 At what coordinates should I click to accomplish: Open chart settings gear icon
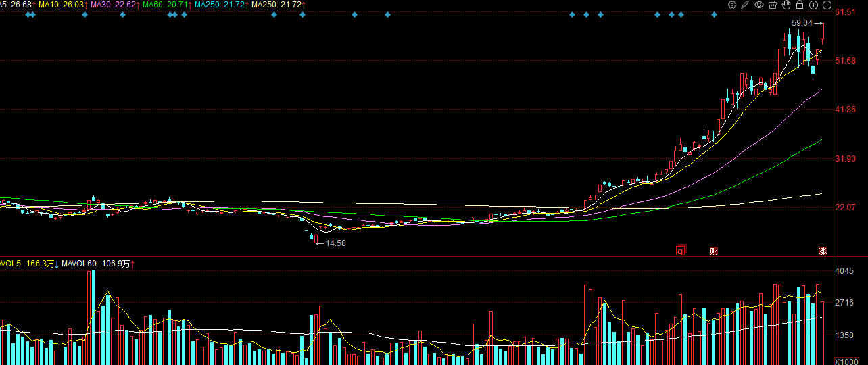coord(732,5)
